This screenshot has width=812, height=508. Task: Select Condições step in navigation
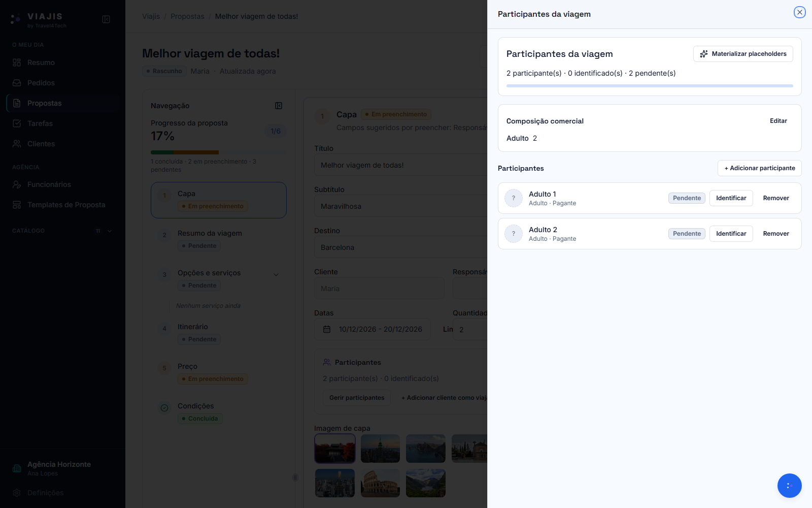pos(219,412)
